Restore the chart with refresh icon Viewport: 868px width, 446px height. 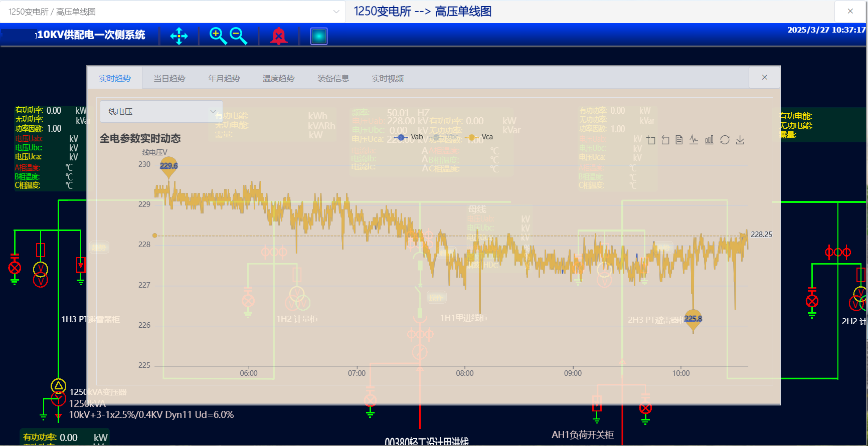(x=725, y=140)
